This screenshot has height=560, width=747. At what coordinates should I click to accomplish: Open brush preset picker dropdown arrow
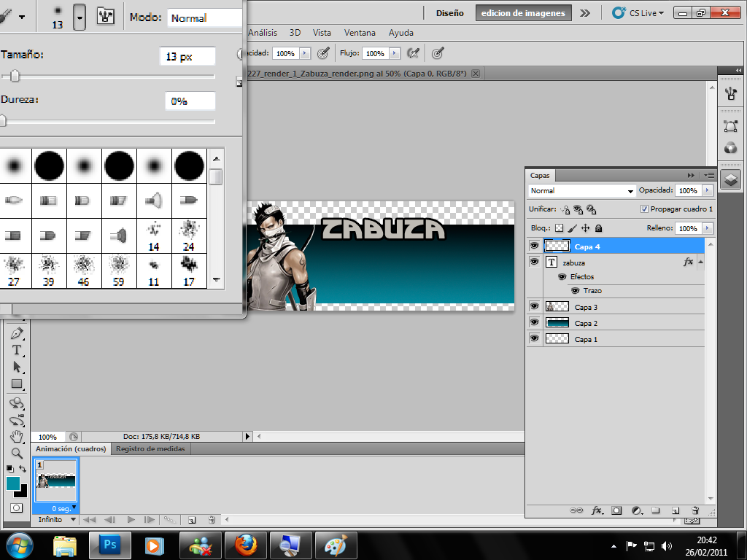coord(80,17)
